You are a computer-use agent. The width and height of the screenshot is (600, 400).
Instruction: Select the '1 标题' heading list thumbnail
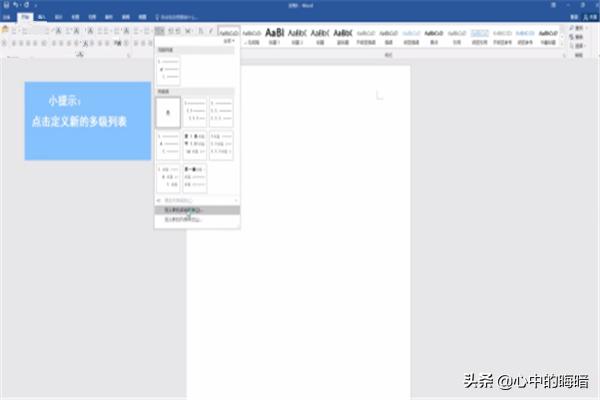221,145
